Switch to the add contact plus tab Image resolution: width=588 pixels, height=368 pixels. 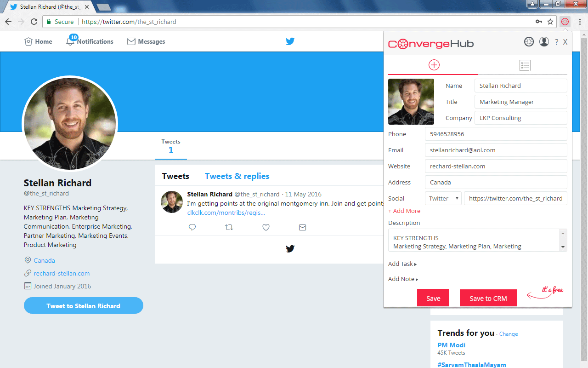434,65
